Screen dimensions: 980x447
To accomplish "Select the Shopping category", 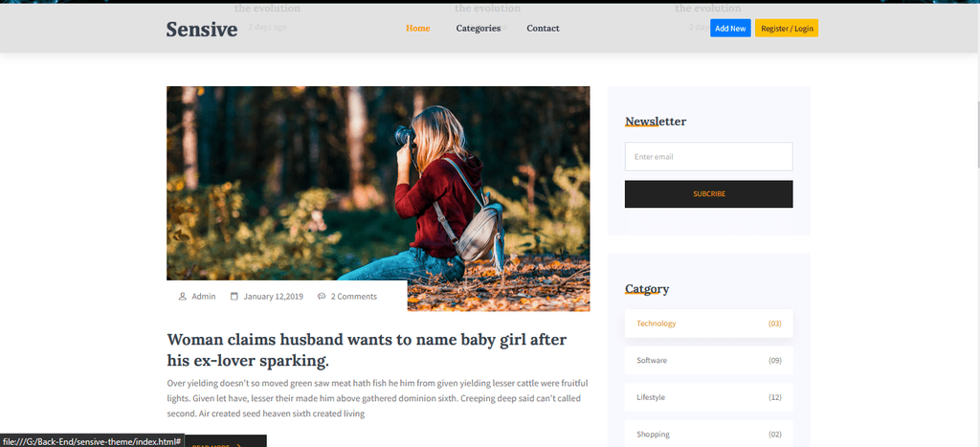I will (x=709, y=434).
